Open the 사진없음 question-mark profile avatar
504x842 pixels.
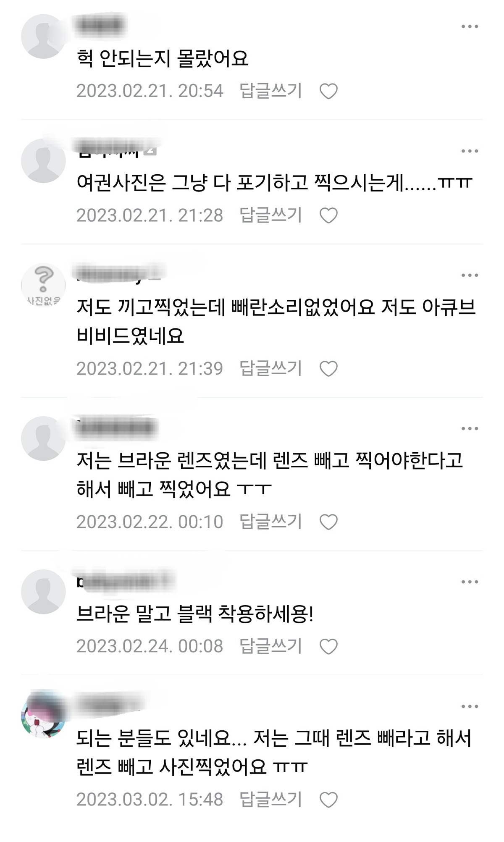[x=43, y=285]
